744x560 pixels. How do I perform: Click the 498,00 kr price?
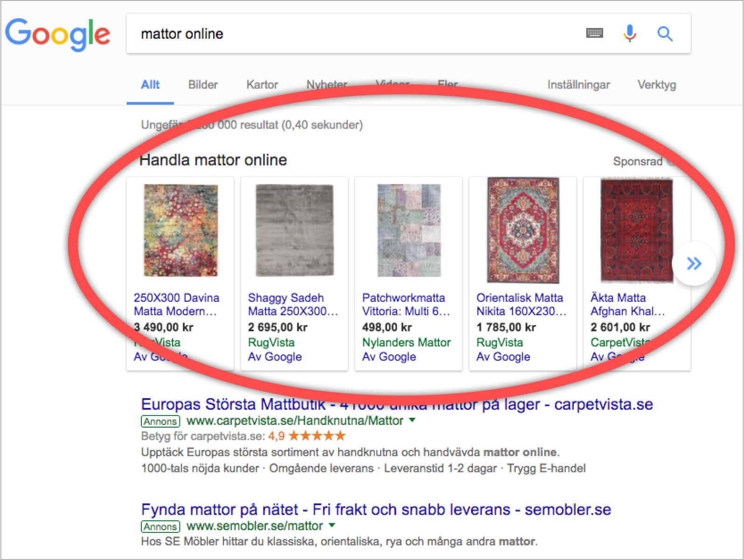[x=387, y=327]
